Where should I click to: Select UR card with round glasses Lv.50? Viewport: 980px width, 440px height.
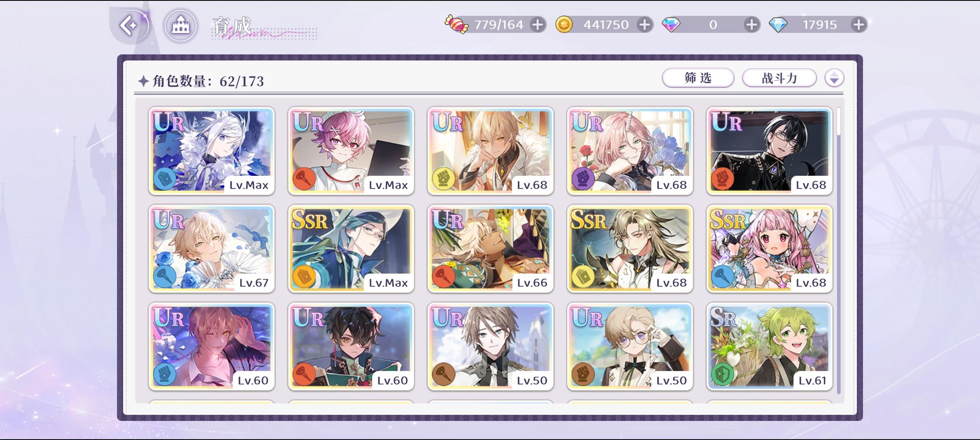click(630, 347)
